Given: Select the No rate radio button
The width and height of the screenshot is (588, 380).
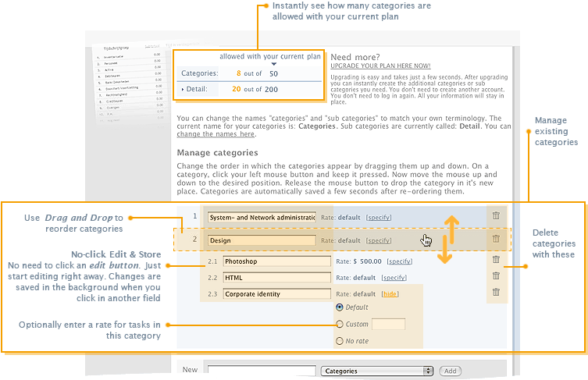Looking at the screenshot, I should coord(339,341).
